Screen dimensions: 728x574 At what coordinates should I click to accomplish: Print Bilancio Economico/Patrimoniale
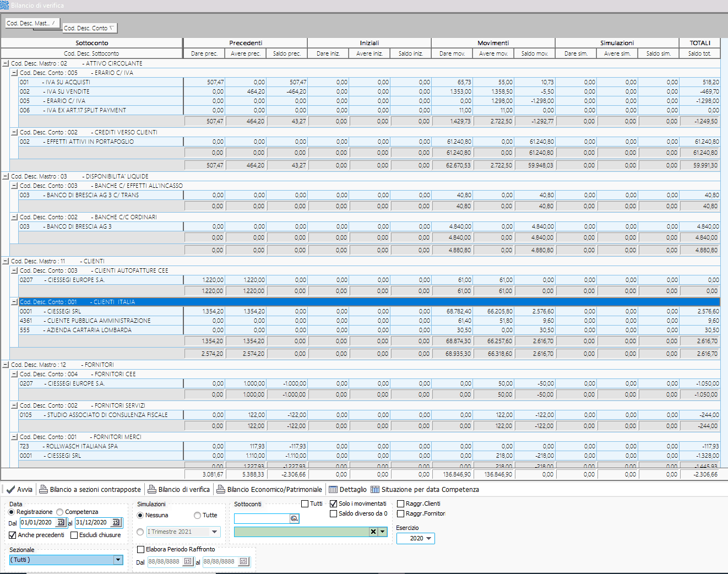click(269, 489)
